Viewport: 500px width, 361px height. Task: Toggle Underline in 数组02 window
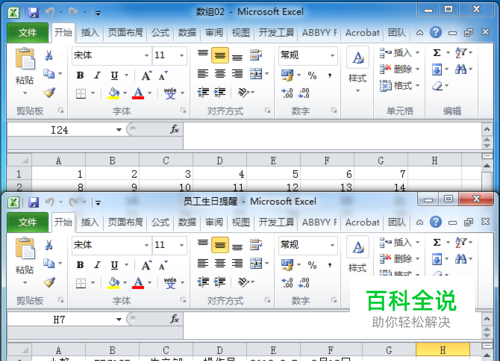point(114,76)
